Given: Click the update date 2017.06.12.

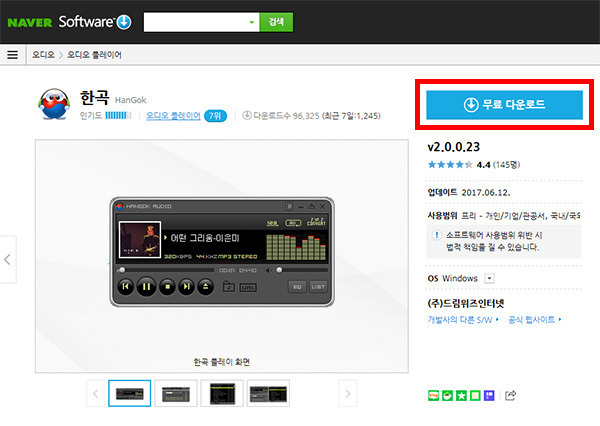Looking at the screenshot, I should point(486,193).
